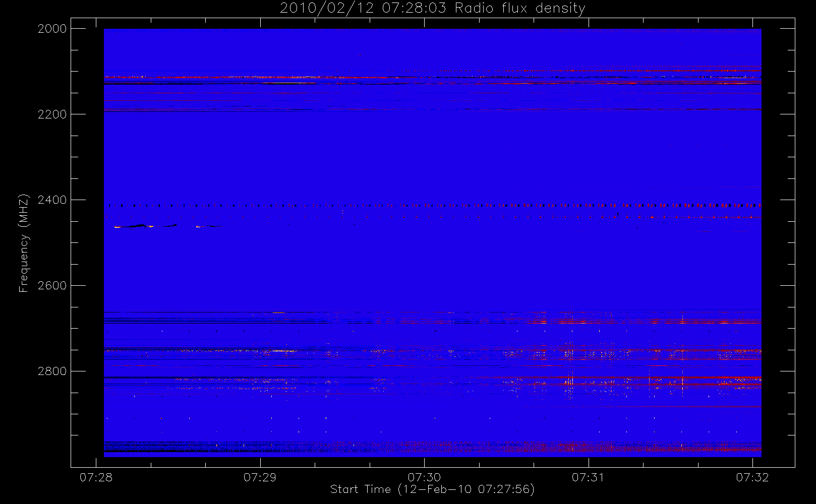Select the 2200 frequency axis label

pyautogui.click(x=52, y=114)
